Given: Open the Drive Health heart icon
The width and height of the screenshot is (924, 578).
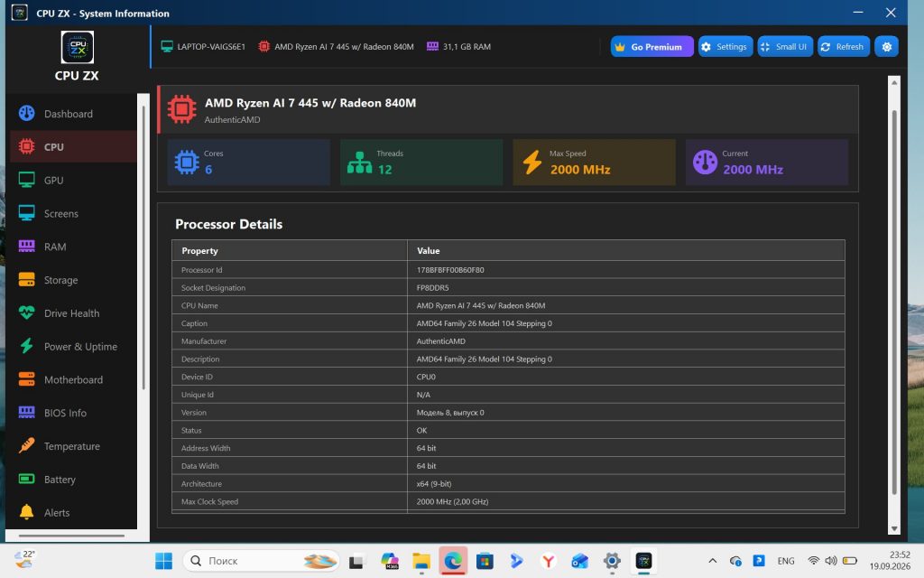Looking at the screenshot, I should (26, 312).
